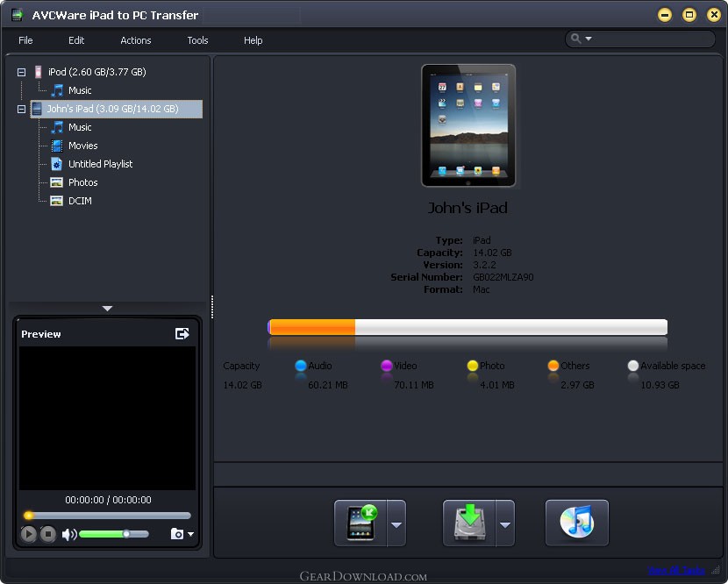
Task: Open the File menu
Action: click(x=25, y=40)
